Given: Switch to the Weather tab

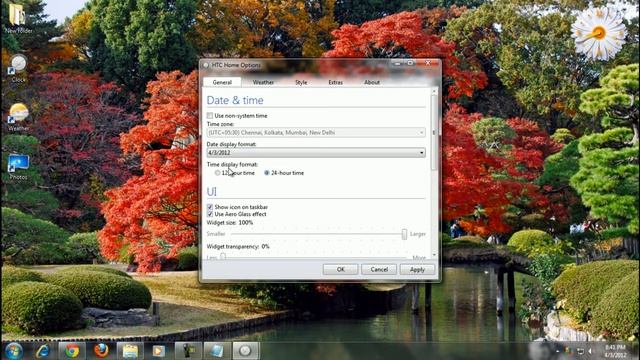Looking at the screenshot, I should (x=263, y=82).
